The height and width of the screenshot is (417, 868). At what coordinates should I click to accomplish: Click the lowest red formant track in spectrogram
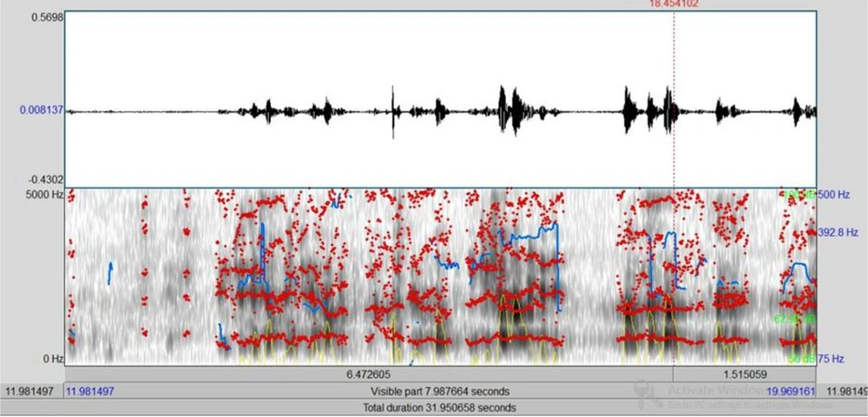coord(521,339)
